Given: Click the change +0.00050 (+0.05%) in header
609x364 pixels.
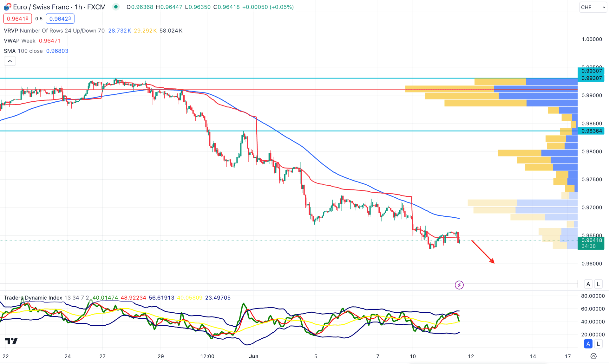Looking at the screenshot, I should click(x=268, y=7).
